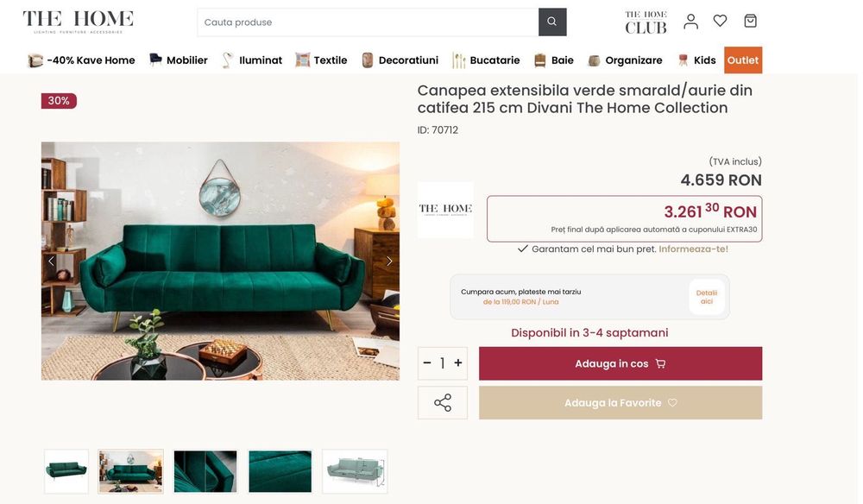Increase quantity with plus button
The height and width of the screenshot is (504, 863).
click(458, 363)
